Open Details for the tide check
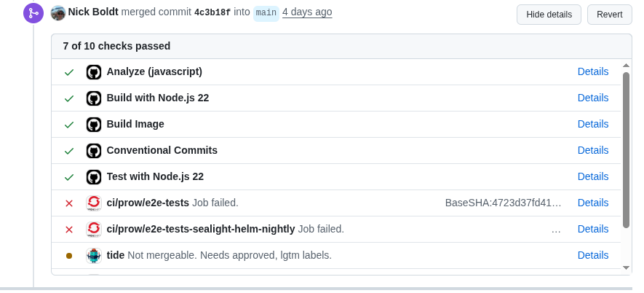Screen dimensions: 644x293 (x=592, y=255)
